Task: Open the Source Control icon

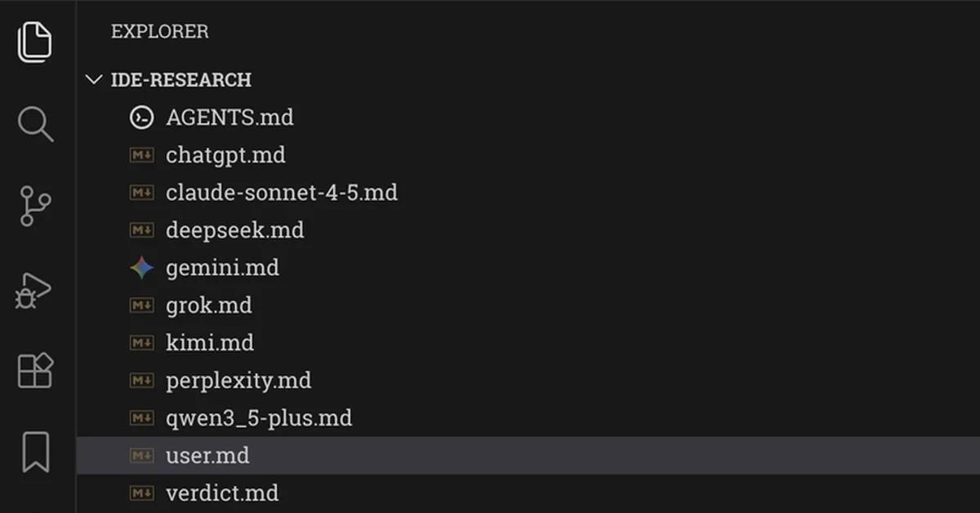Action: (34, 206)
